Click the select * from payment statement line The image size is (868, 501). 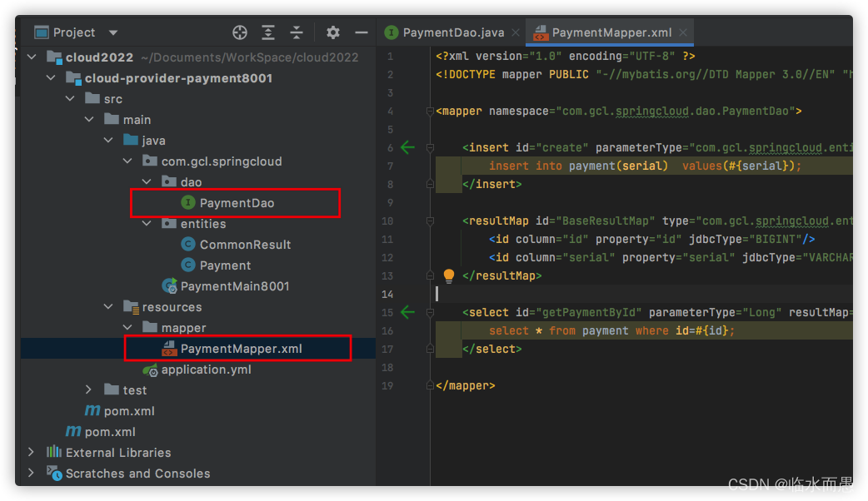611,330
